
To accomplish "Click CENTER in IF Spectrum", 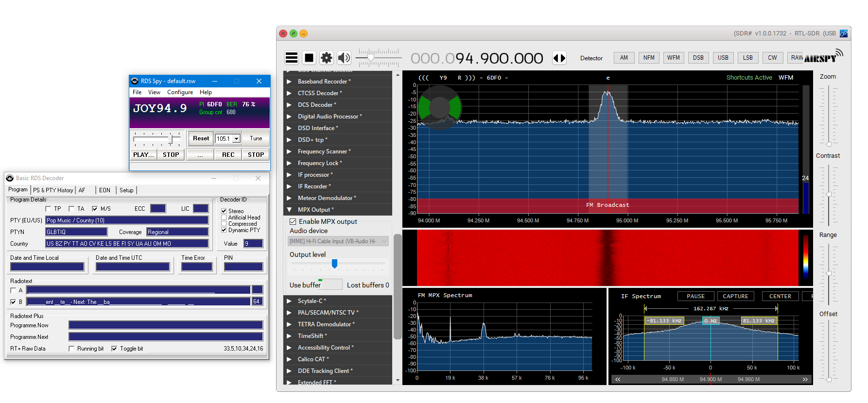I will coord(780,296).
